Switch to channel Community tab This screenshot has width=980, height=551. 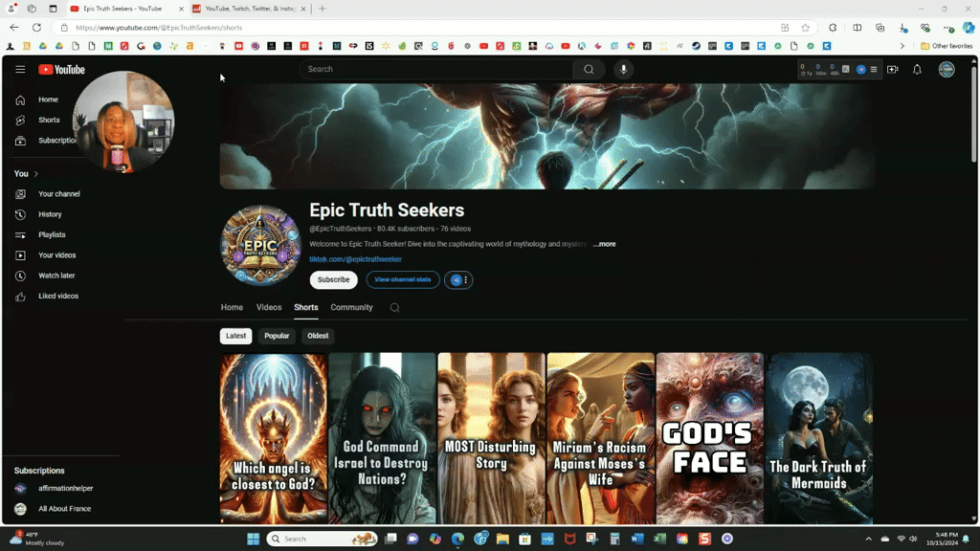[x=351, y=307]
